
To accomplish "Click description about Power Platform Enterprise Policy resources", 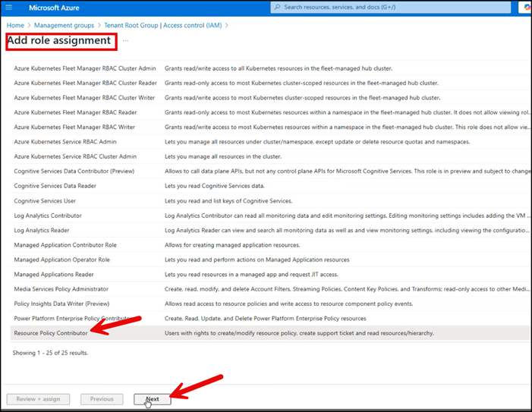I will coord(266,319).
